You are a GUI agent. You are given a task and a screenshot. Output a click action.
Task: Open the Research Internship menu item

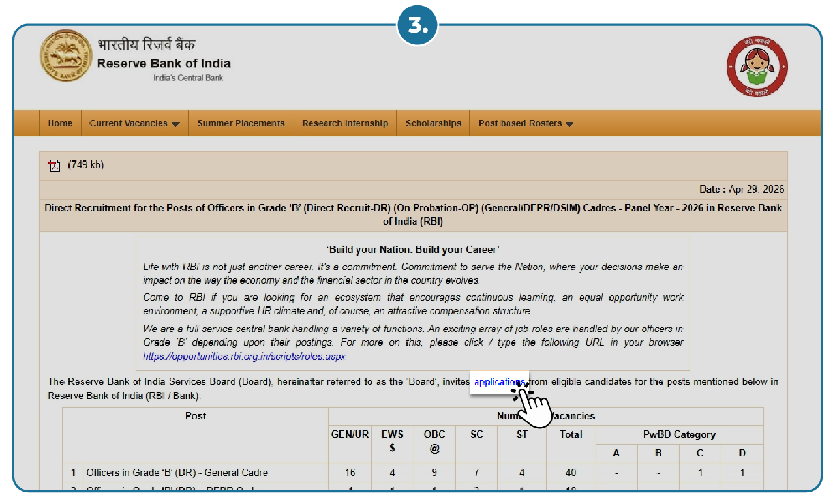click(345, 123)
